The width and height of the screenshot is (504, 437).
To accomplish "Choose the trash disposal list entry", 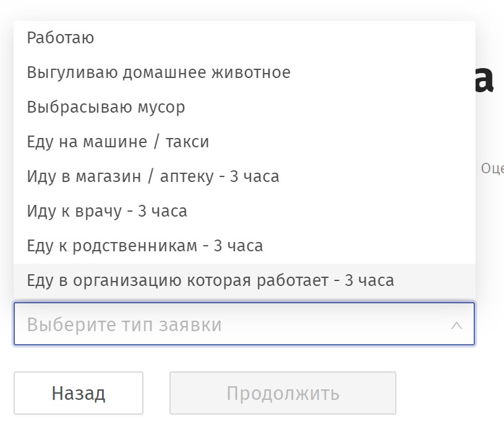I will tap(106, 107).
